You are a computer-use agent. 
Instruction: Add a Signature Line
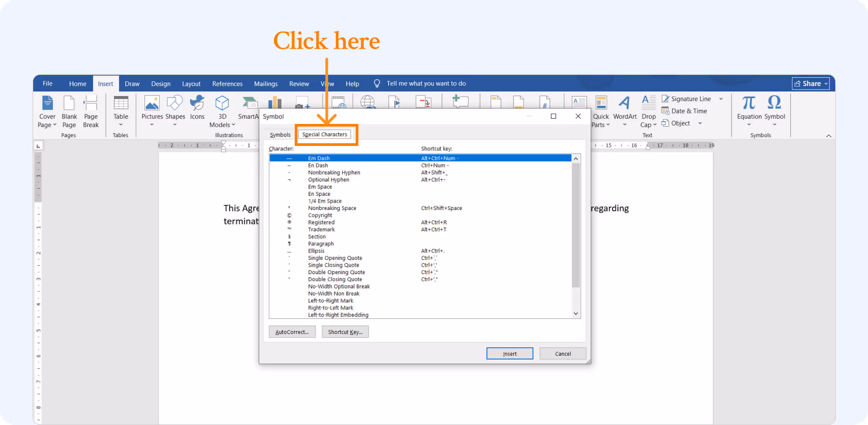687,99
